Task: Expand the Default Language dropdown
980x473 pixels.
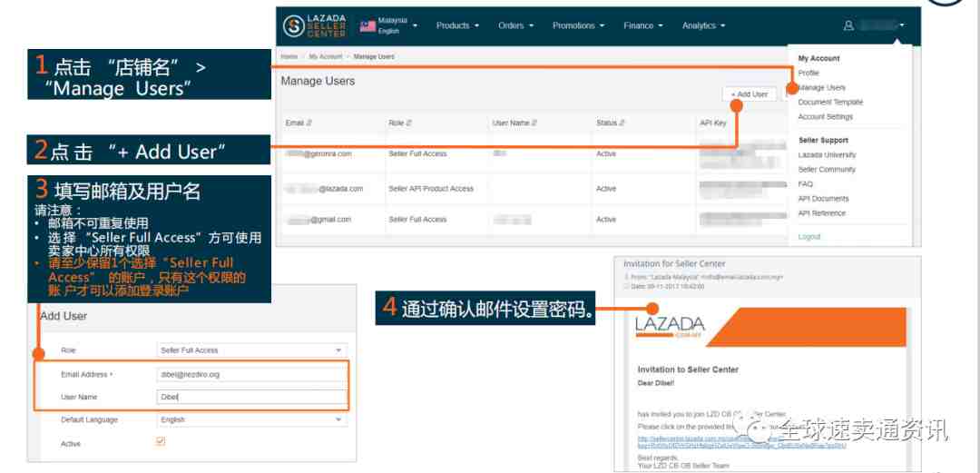Action: pyautogui.click(x=251, y=420)
